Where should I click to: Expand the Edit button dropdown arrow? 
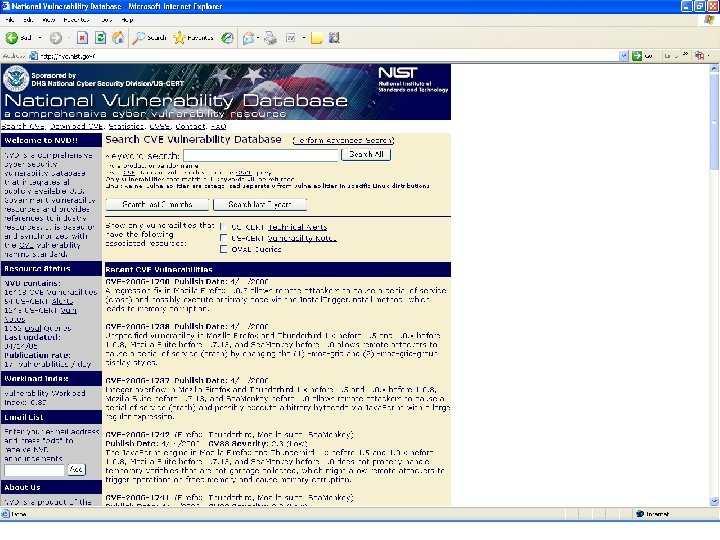pyautogui.click(x=304, y=38)
